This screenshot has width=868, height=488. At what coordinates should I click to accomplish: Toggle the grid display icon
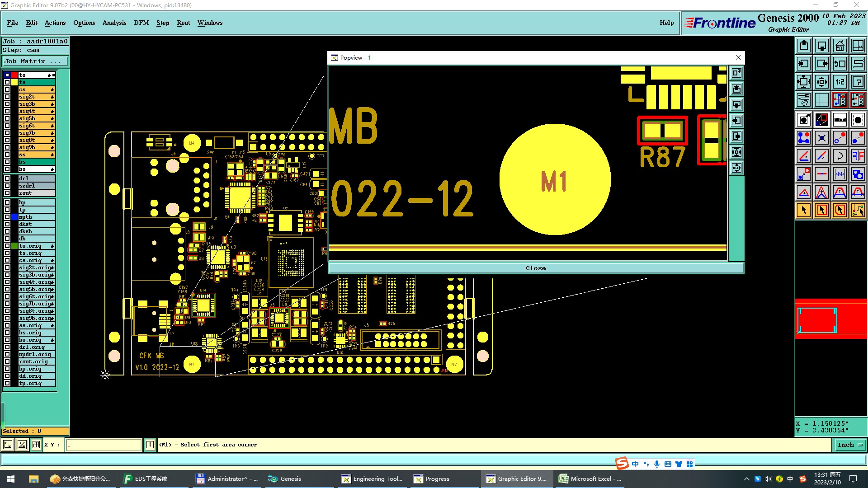pyautogui.click(x=822, y=100)
